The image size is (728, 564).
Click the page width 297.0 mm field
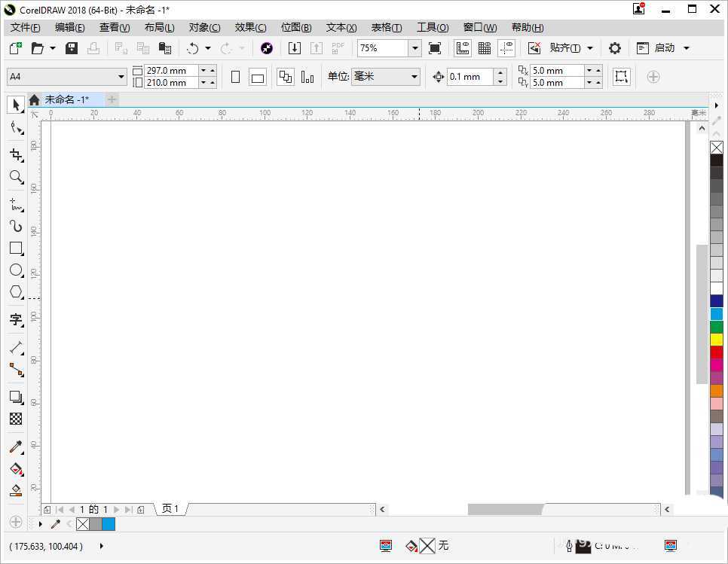point(170,70)
